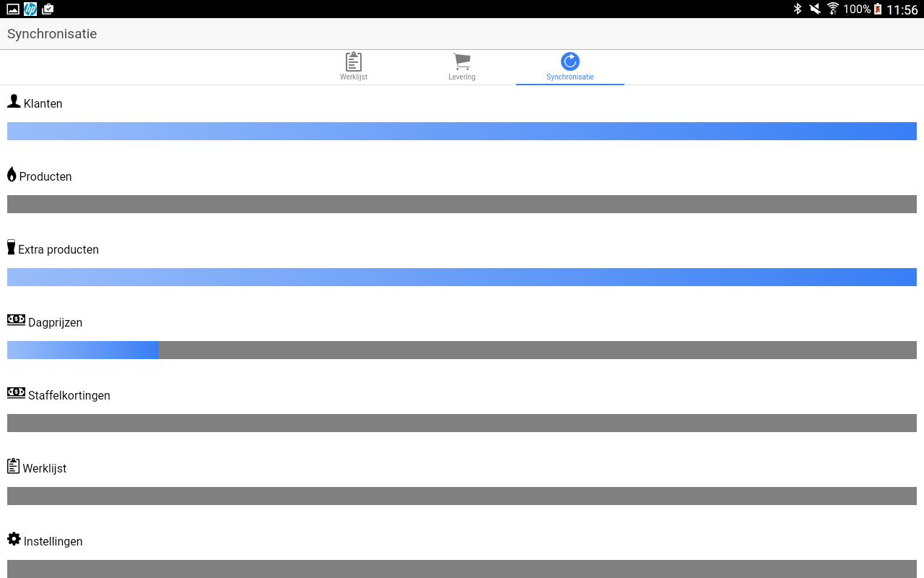This screenshot has width=924, height=578.
Task: Click the Synchronisatie title in header
Action: (x=52, y=34)
